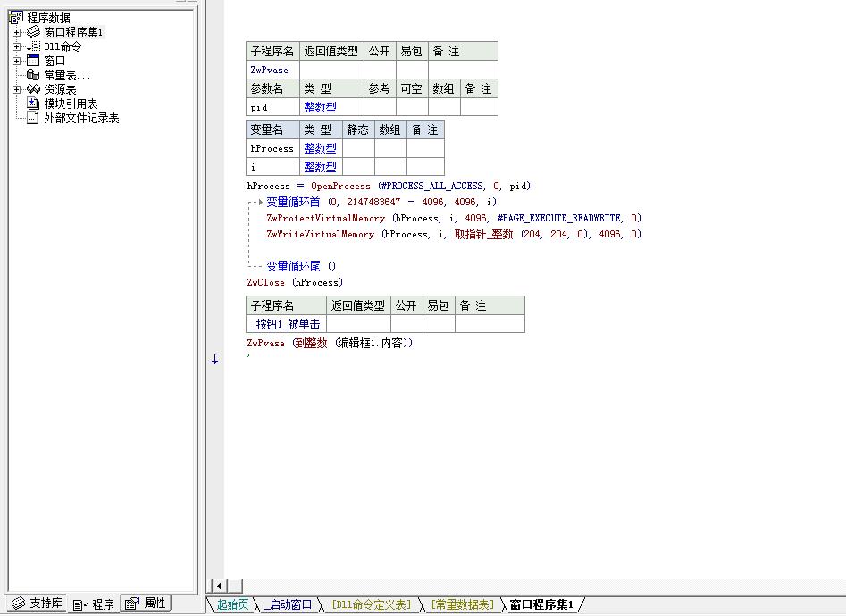Click the 到整数 call in button handler
Image resolution: width=846 pixels, height=616 pixels.
[310, 343]
